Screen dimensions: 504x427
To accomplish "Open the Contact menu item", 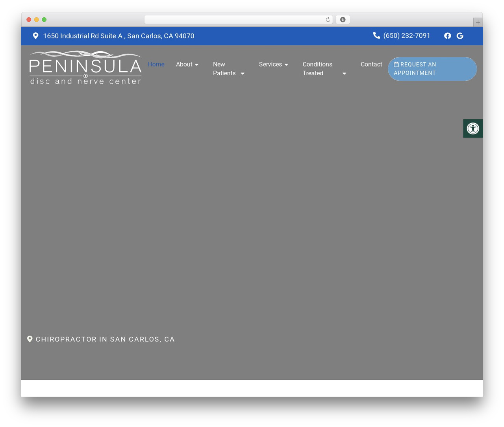I will 371,64.
